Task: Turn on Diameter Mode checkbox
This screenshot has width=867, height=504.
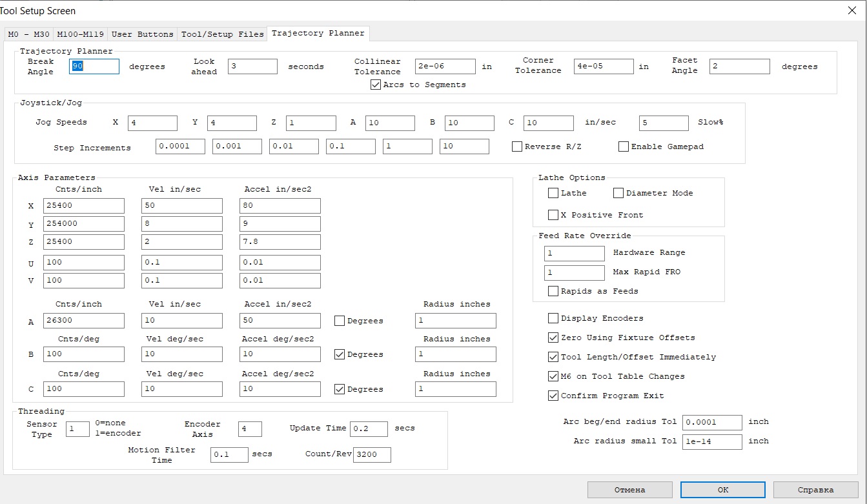Action: coord(618,193)
